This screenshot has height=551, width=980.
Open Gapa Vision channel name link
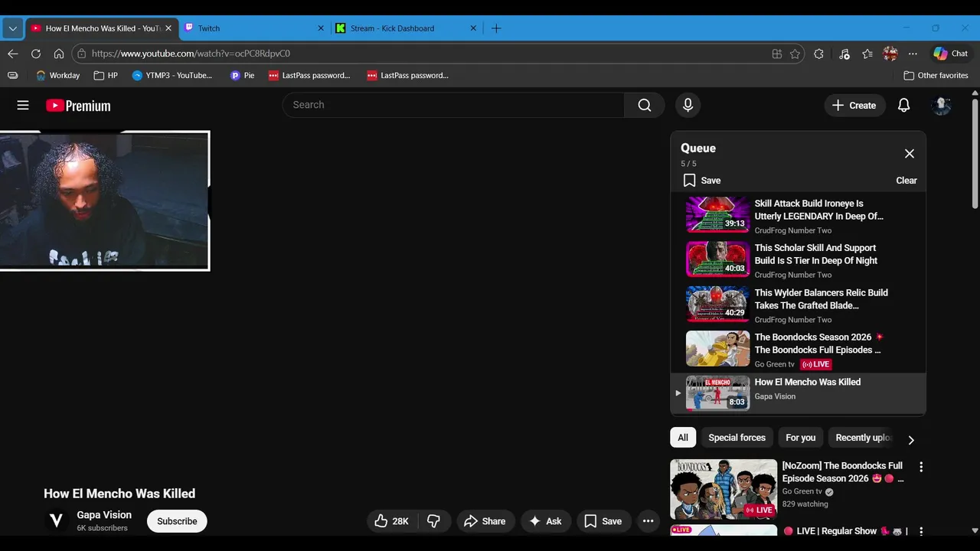104,515
